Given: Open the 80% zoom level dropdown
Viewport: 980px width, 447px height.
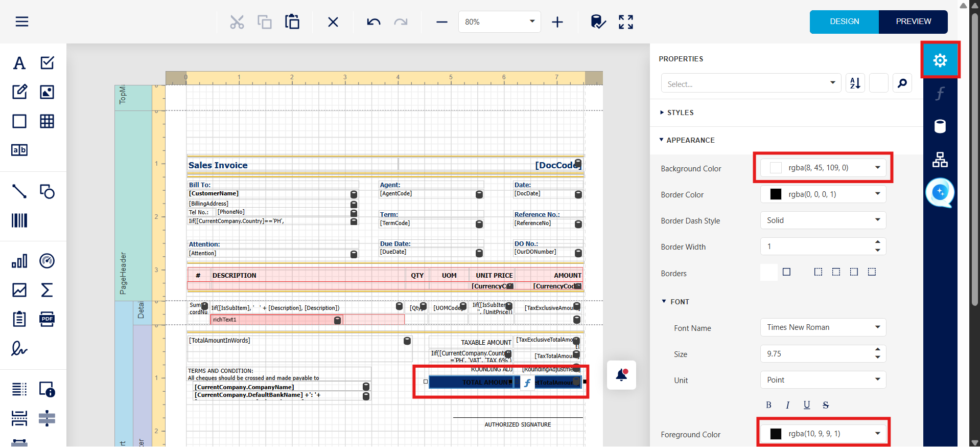Looking at the screenshot, I should click(x=532, y=21).
